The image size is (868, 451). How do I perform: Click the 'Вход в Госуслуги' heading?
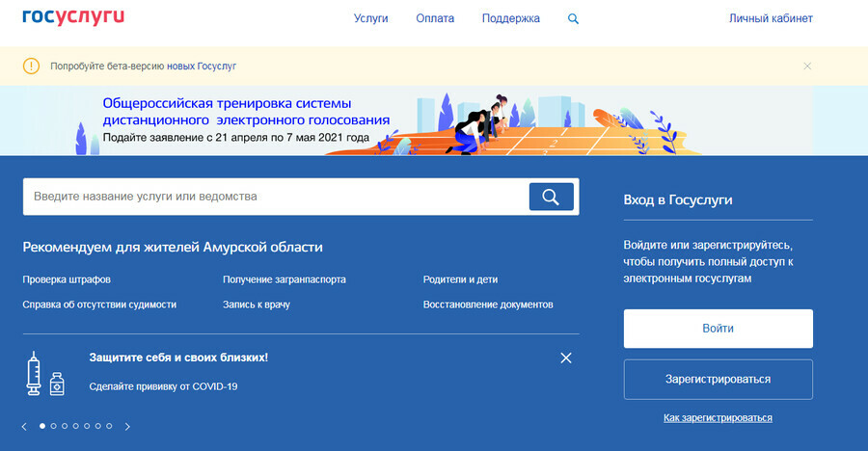point(678,199)
